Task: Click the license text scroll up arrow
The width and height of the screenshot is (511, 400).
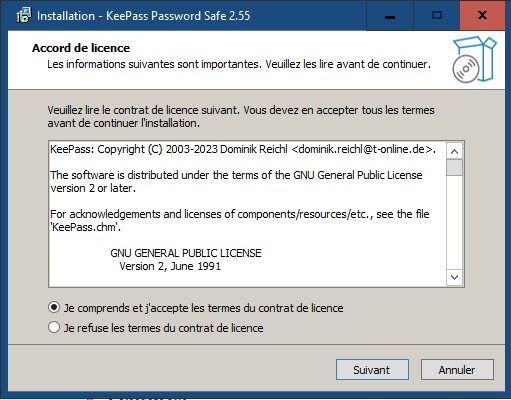Action: click(454, 151)
